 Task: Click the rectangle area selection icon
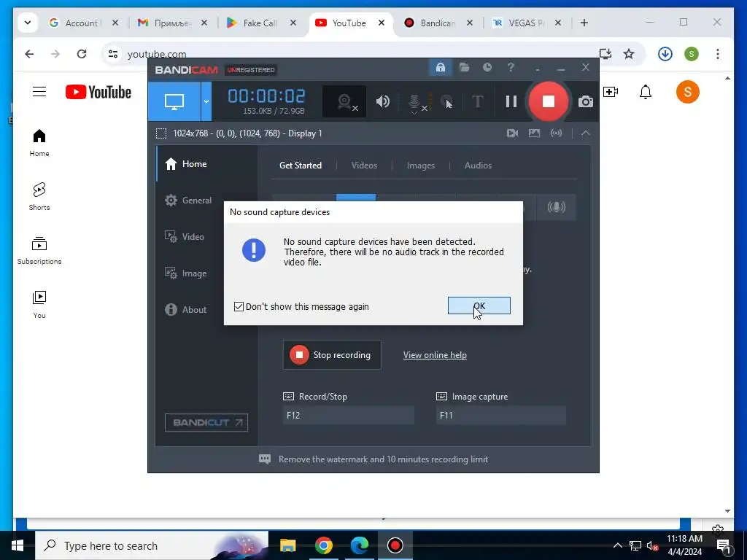coord(161,133)
